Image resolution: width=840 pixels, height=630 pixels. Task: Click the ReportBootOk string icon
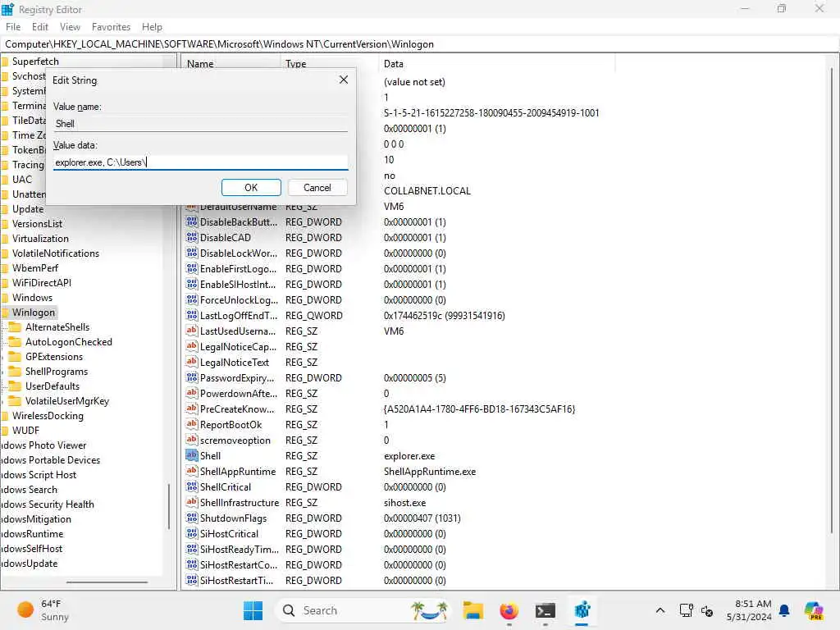point(191,424)
